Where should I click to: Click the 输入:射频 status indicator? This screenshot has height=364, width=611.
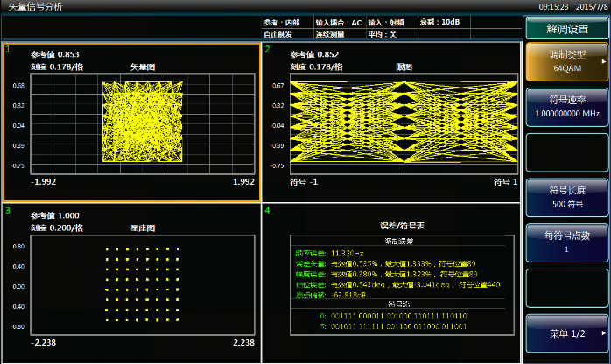(386, 22)
